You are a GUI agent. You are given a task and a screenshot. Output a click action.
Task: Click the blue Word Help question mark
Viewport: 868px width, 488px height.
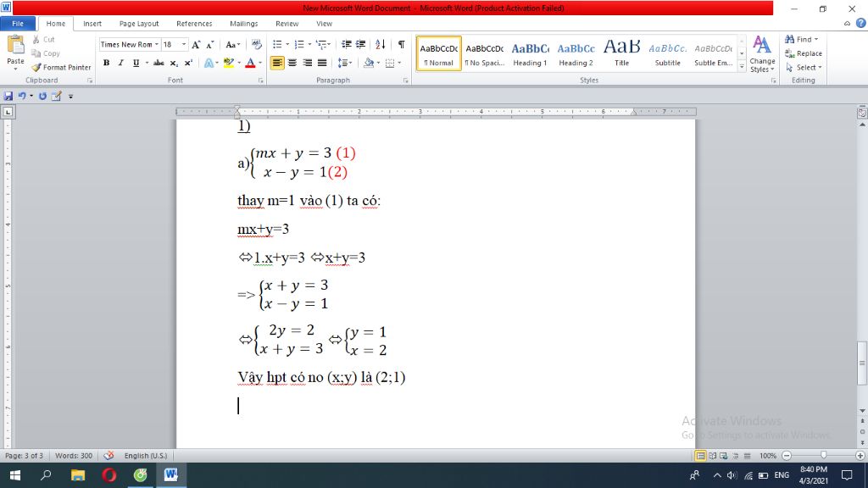click(861, 23)
